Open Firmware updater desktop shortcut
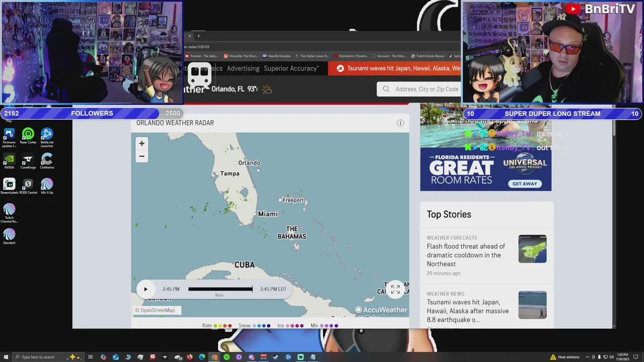The image size is (644, 362). [x=9, y=138]
